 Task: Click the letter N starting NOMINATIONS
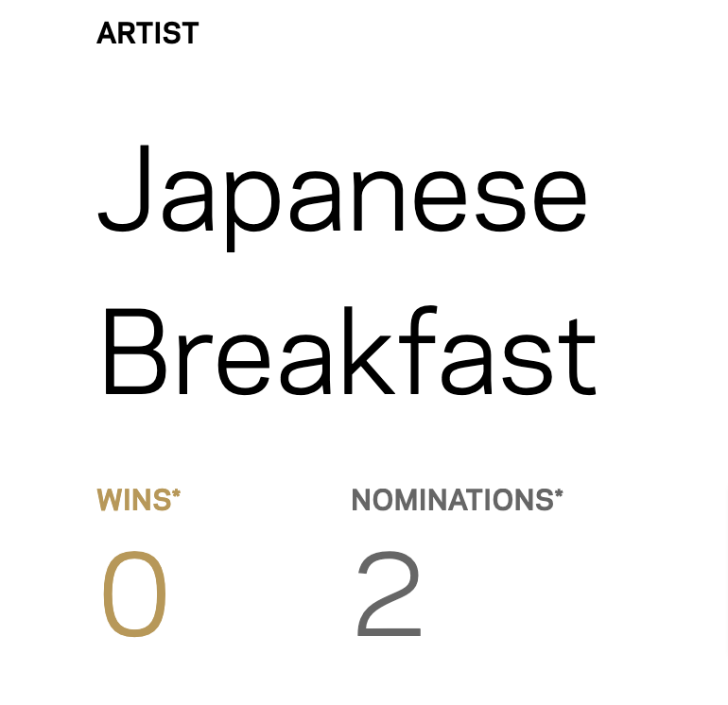pyautogui.click(x=362, y=500)
